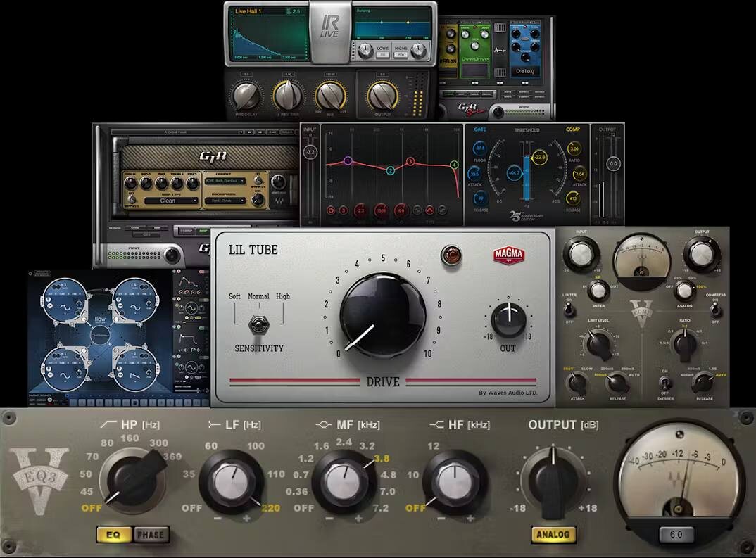Viewport: 756px width, 558px height.
Task: Click the blue Delay stomp pedal
Action: (525, 50)
